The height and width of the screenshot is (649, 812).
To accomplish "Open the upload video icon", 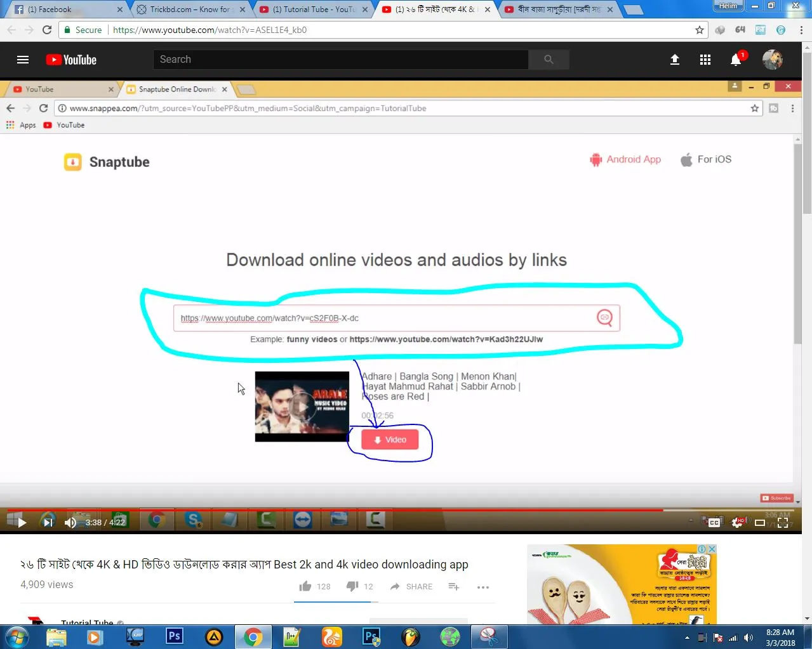I will click(675, 60).
